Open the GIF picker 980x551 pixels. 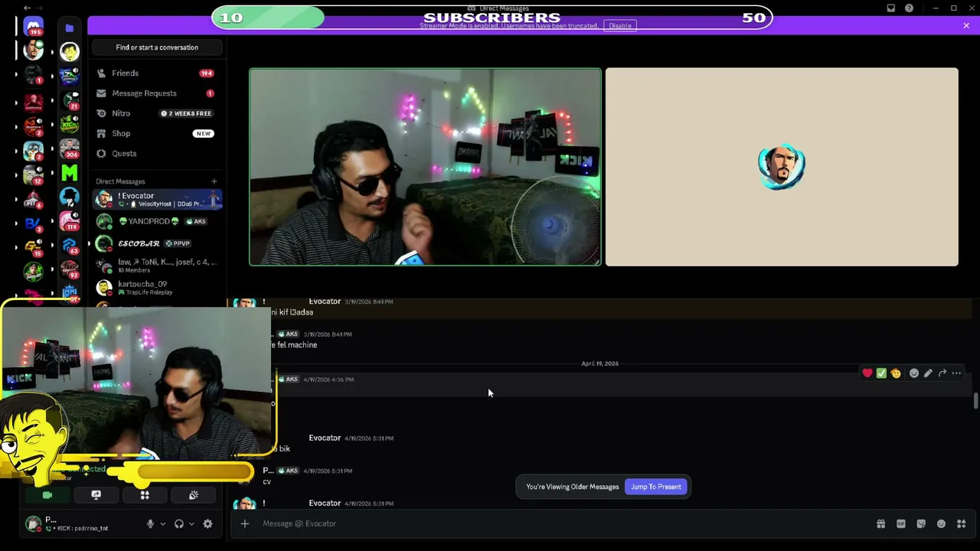pos(901,523)
